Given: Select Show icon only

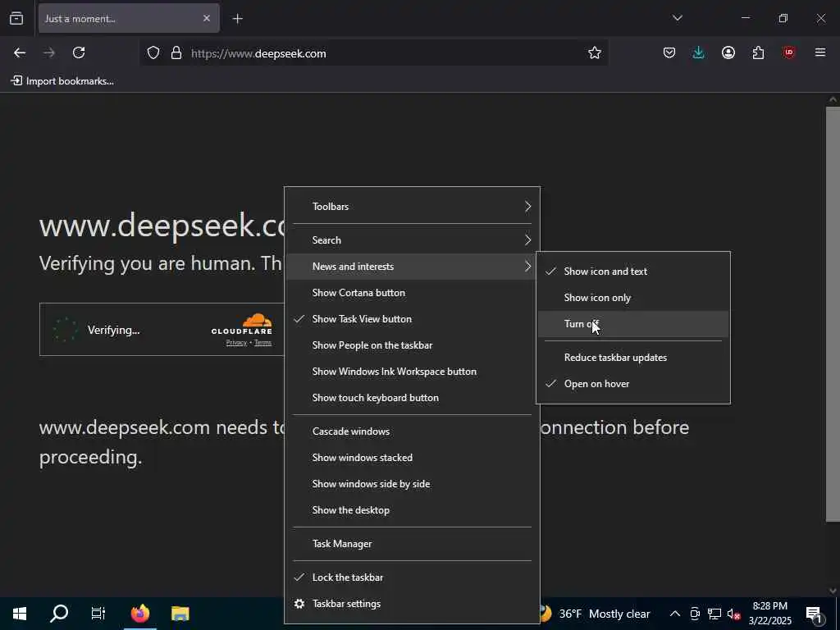Looking at the screenshot, I should (x=632, y=297).
